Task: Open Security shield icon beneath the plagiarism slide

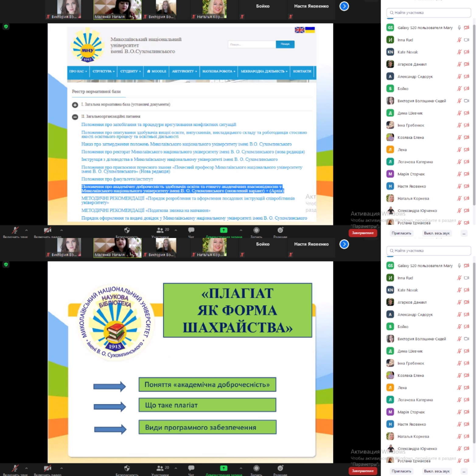Action: [127, 469]
